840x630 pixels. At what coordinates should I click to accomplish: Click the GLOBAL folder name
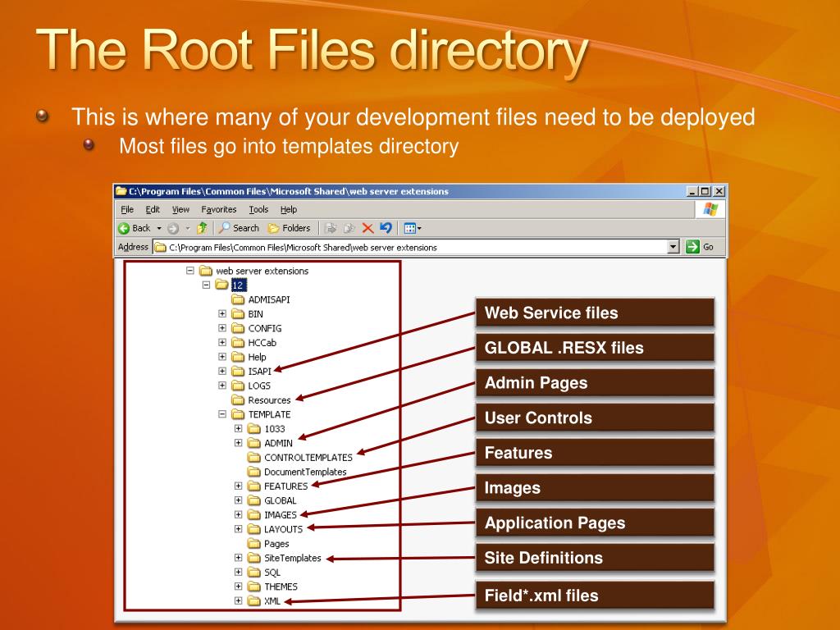click(281, 500)
